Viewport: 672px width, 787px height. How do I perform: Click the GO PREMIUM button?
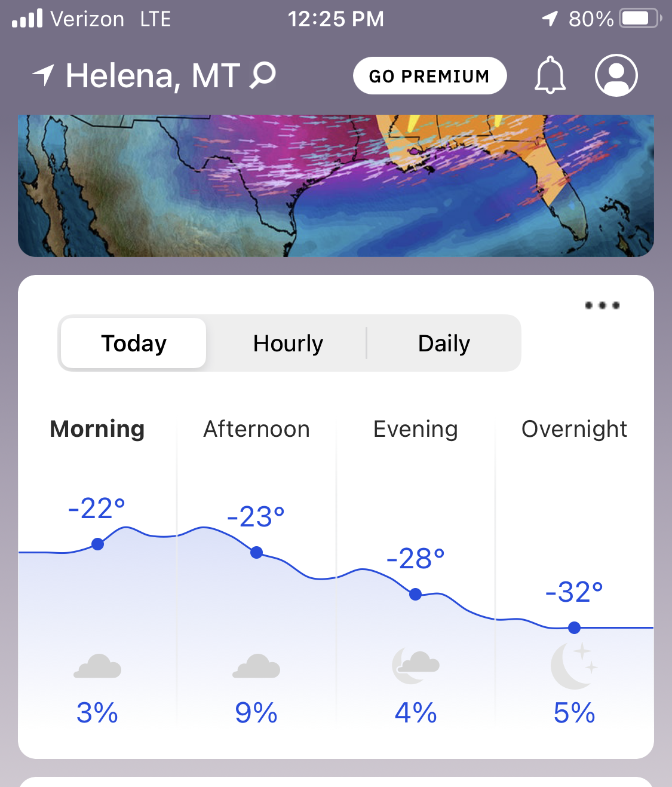pyautogui.click(x=430, y=76)
